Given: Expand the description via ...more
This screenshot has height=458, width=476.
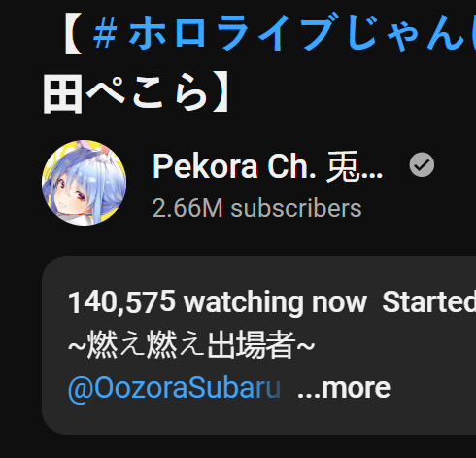Looking at the screenshot, I should click(x=344, y=388).
